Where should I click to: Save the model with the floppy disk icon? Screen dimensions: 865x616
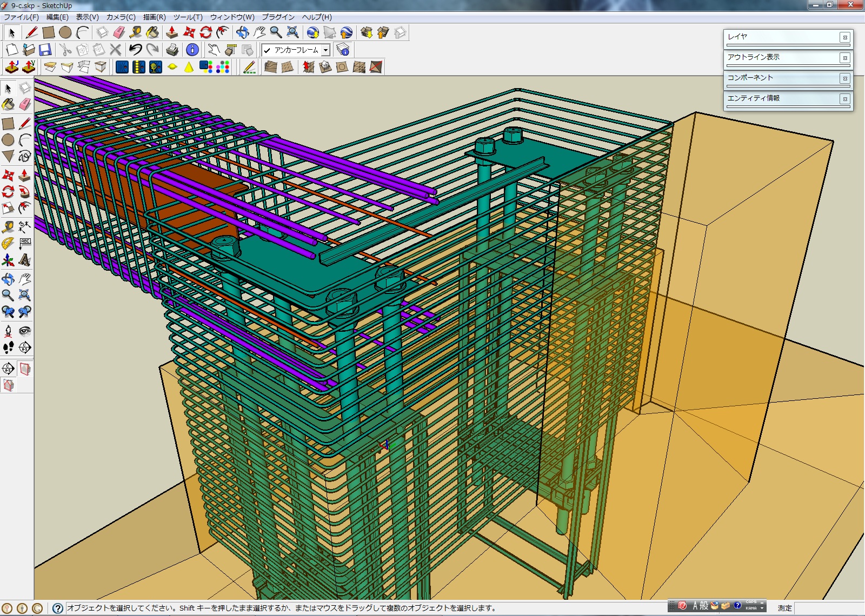pyautogui.click(x=45, y=50)
